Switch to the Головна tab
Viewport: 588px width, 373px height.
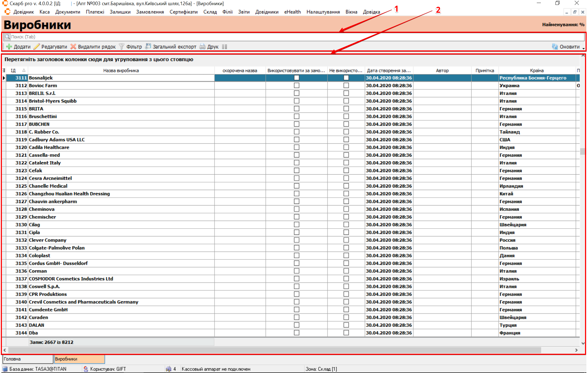pos(28,359)
